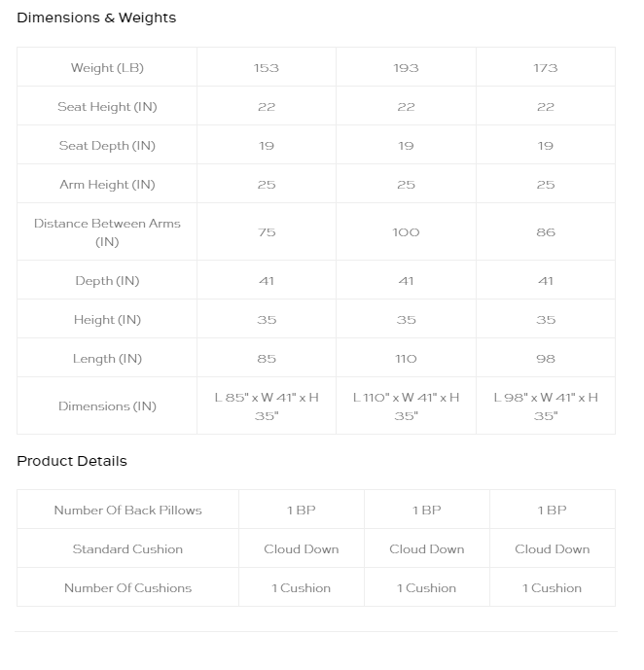Viewport: 644px width, 670px height.
Task: Select the Weight (LB) row label
Action: point(107,67)
